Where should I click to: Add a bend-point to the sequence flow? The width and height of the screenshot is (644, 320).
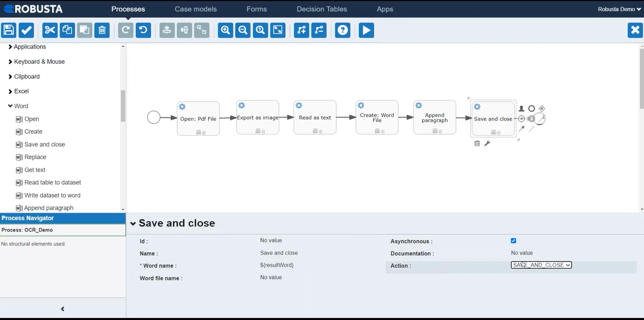point(301,30)
